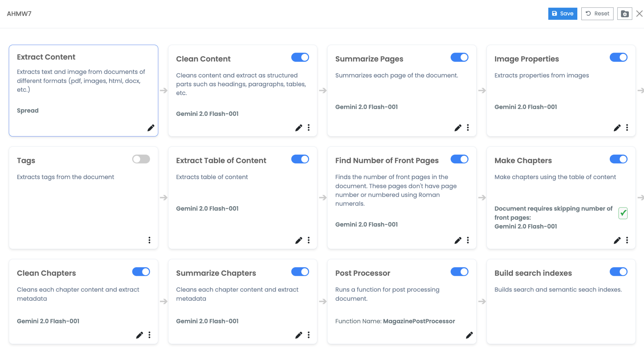Edit the Extract Table of Content step
644x358 pixels.
coord(299,240)
